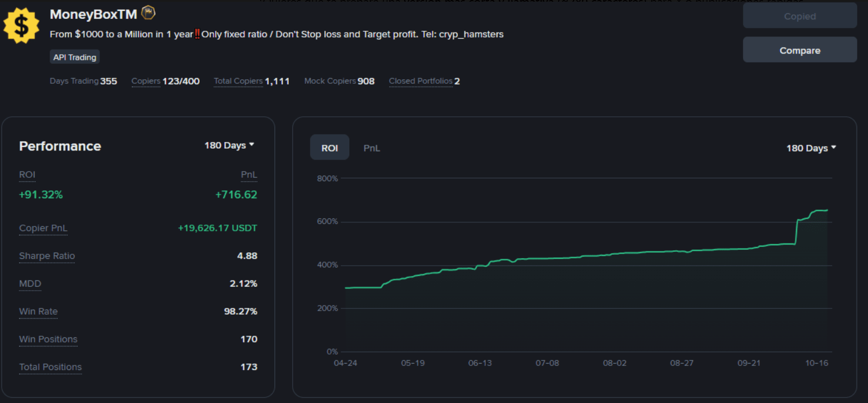Expand the chart 180 Days period dropdown
This screenshot has width=868, height=403.
click(x=811, y=148)
